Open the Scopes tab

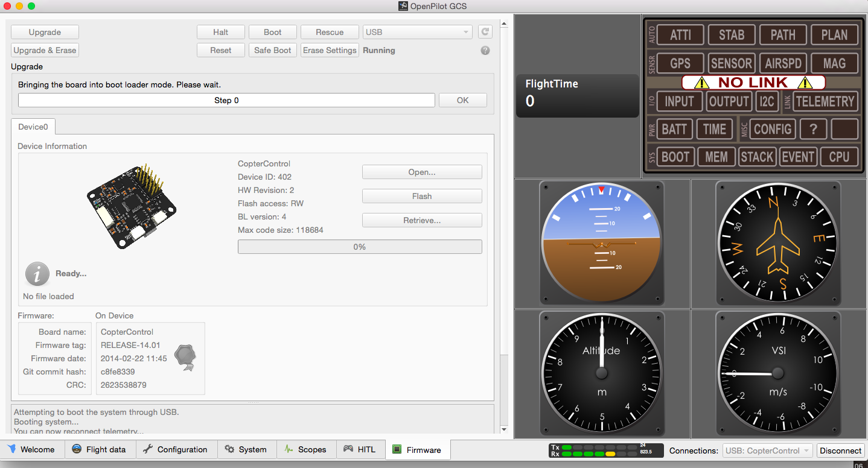coord(305,449)
